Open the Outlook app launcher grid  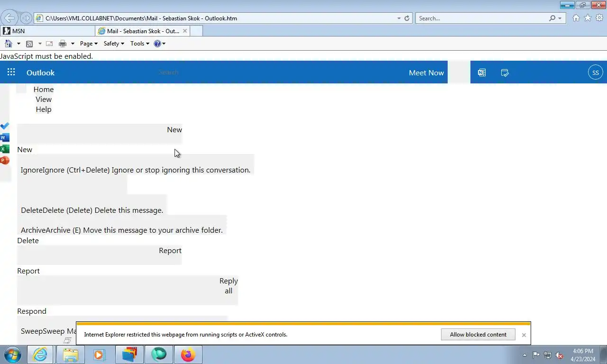click(11, 72)
